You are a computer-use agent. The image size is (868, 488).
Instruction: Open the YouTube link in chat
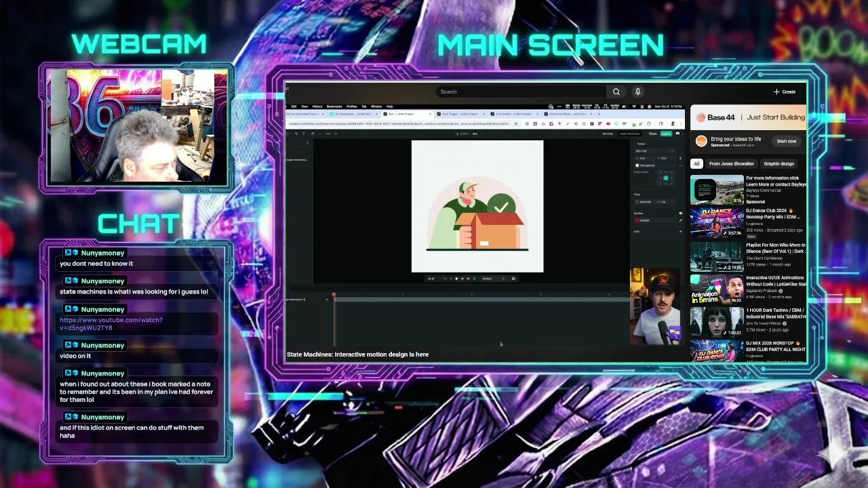coord(111,324)
